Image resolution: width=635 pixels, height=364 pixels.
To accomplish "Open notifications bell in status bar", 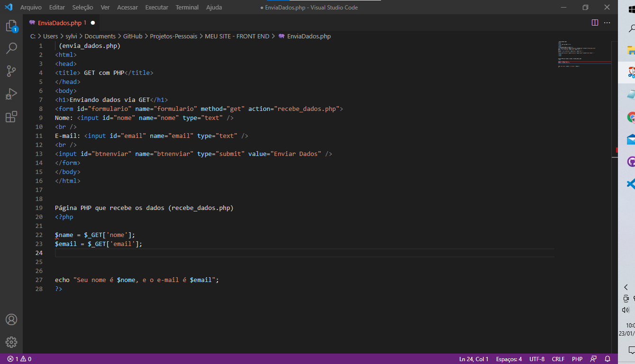I will 607,359.
